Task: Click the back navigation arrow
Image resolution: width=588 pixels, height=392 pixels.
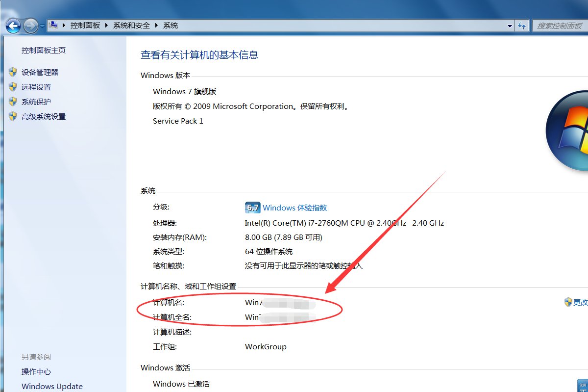Action: pyautogui.click(x=12, y=26)
